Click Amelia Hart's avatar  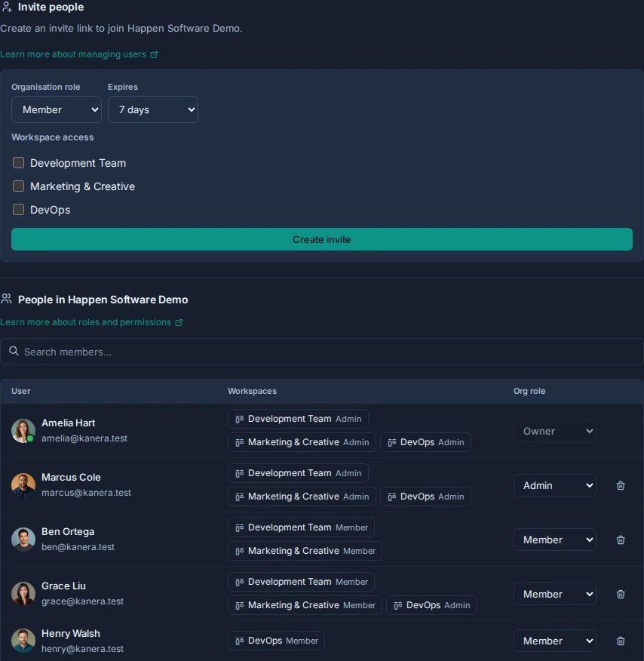23,431
